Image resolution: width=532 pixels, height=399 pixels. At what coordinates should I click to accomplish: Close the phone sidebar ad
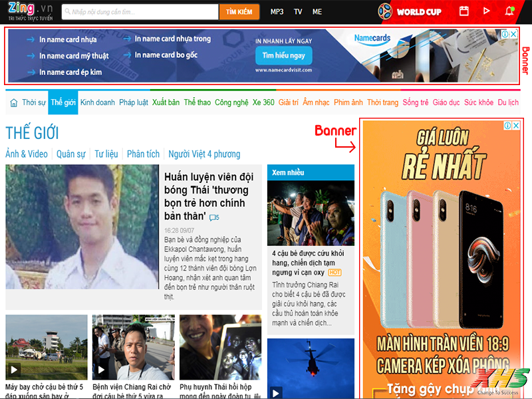pos(516,126)
